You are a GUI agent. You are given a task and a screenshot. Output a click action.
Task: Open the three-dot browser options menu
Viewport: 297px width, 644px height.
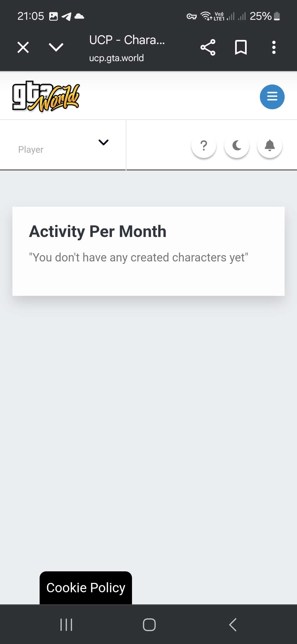click(x=274, y=47)
